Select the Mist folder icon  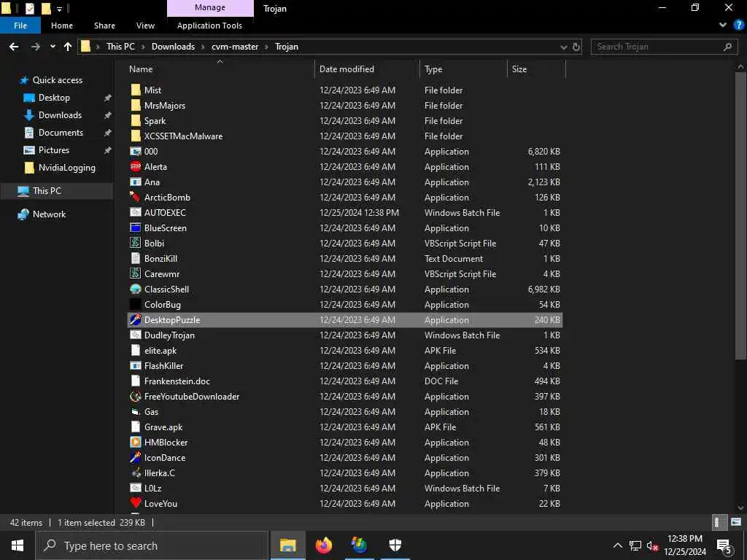point(135,90)
